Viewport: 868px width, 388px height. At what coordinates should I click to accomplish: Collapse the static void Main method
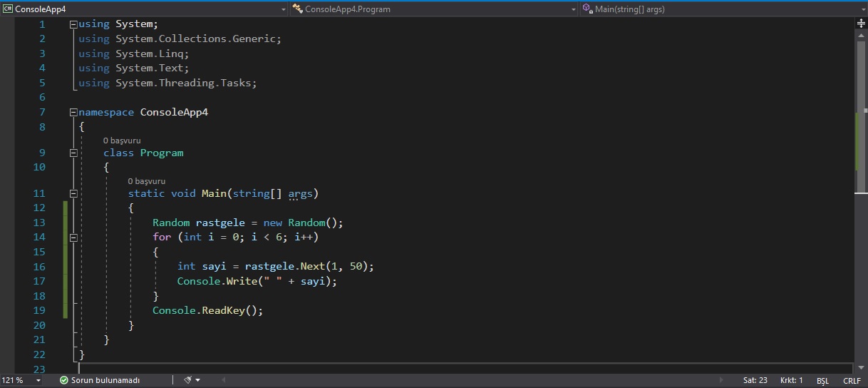coord(73,193)
